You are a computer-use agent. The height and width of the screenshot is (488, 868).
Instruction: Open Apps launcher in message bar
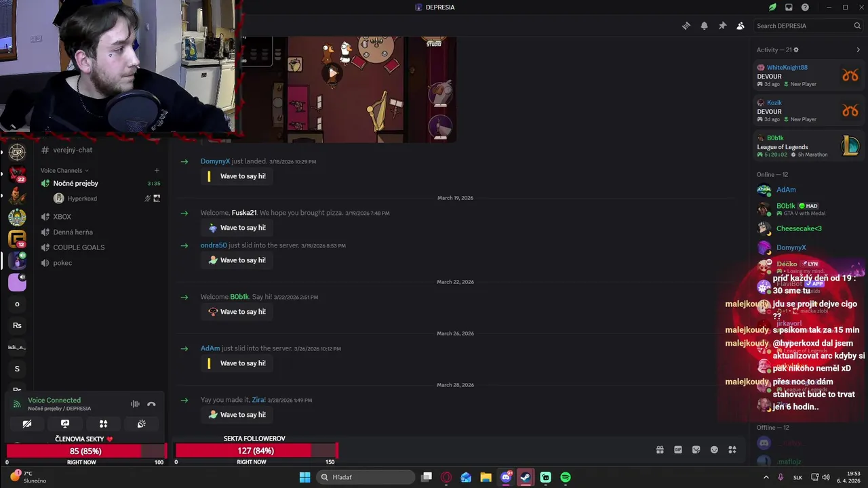coord(732,449)
